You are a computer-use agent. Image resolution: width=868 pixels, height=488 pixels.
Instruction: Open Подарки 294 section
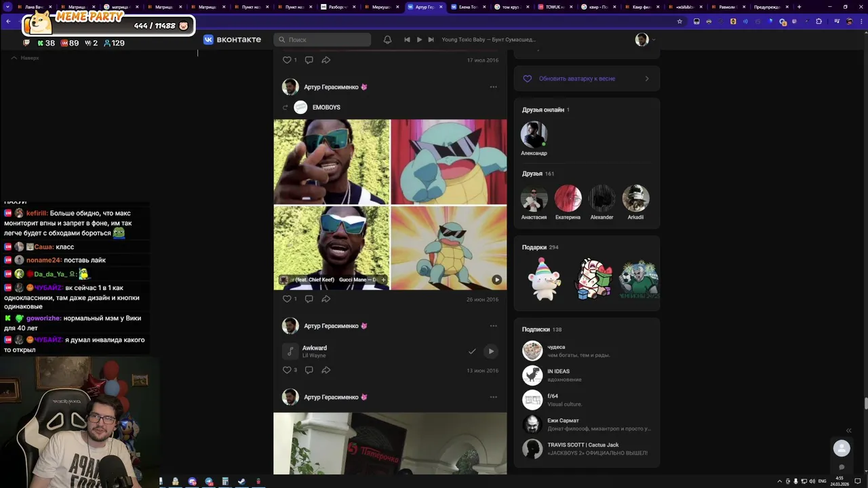point(540,247)
